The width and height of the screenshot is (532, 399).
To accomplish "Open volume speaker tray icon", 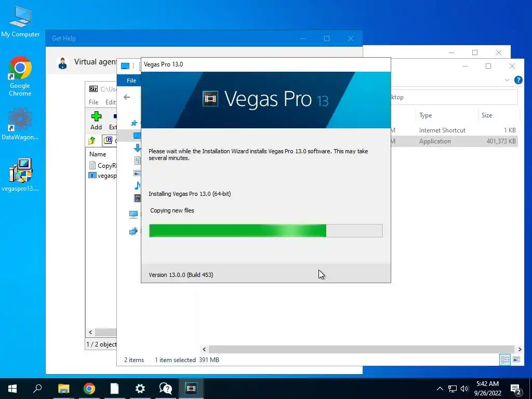I will coord(464,389).
